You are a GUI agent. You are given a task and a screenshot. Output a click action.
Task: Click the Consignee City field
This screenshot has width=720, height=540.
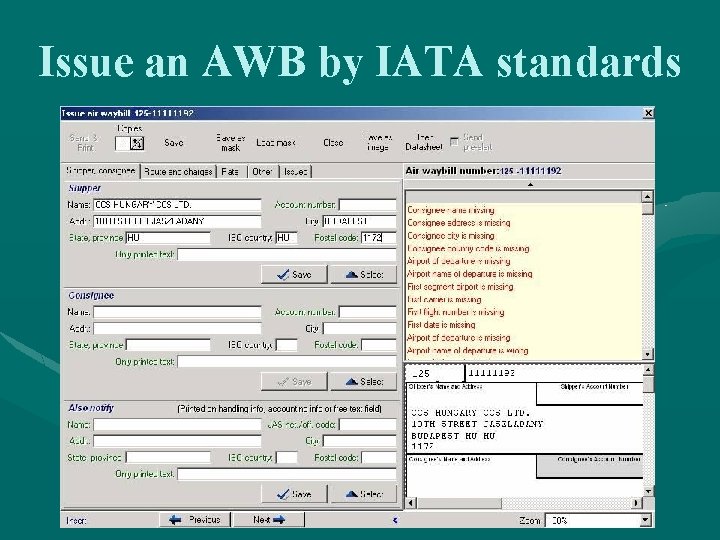(x=360, y=329)
